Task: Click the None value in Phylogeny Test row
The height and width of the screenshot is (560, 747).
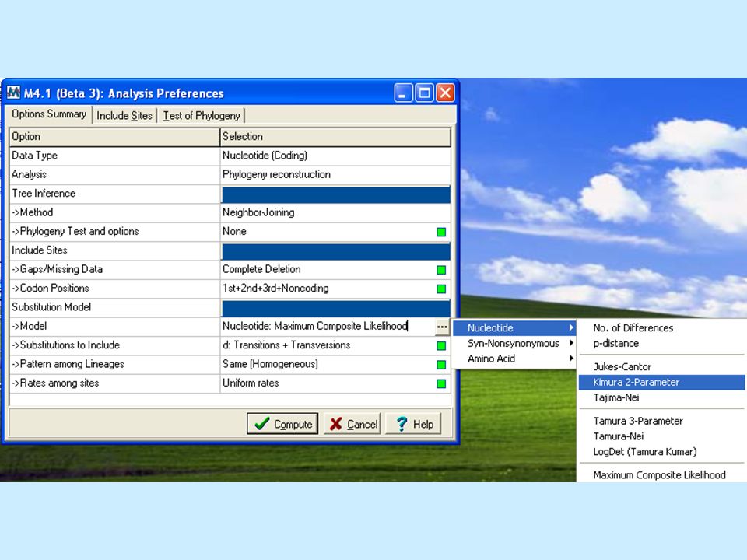Action: (234, 232)
